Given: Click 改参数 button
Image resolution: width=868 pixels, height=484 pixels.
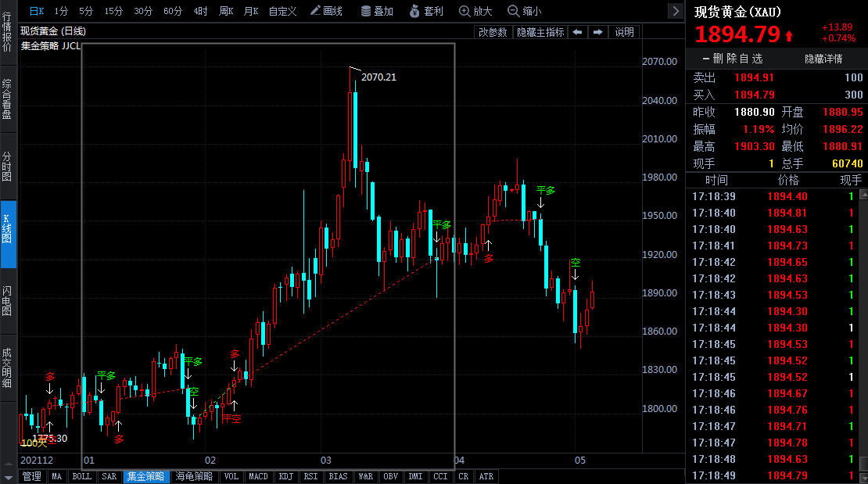Looking at the screenshot, I should click(493, 32).
